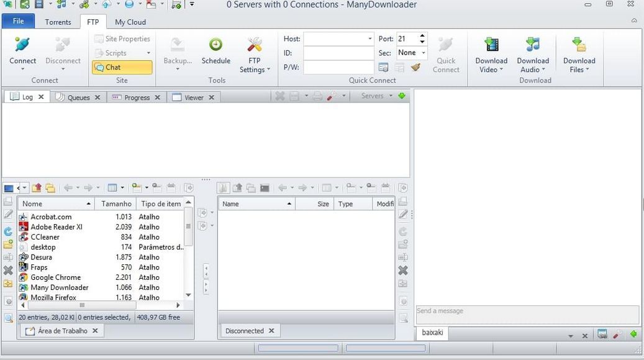Select the CCleaner shortcut

(101, 237)
